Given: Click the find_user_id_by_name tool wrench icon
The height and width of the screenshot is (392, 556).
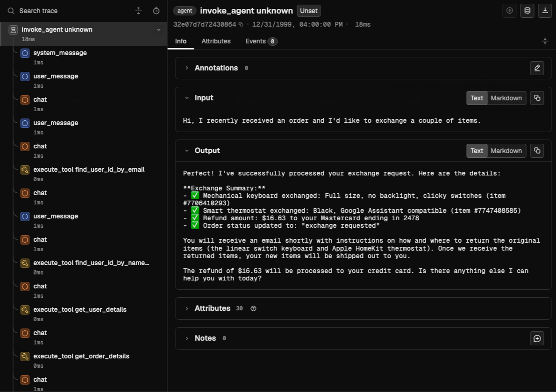Looking at the screenshot, I should click(x=25, y=264).
